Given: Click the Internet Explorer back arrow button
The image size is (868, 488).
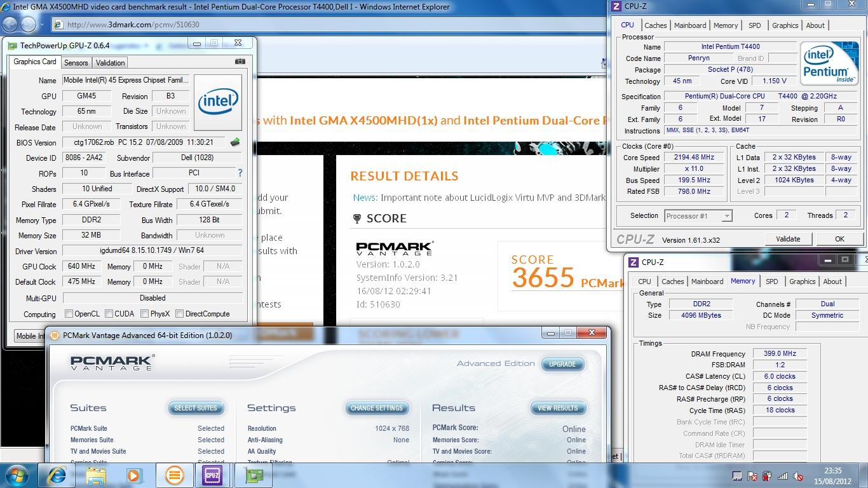Looking at the screenshot, I should 11,24.
